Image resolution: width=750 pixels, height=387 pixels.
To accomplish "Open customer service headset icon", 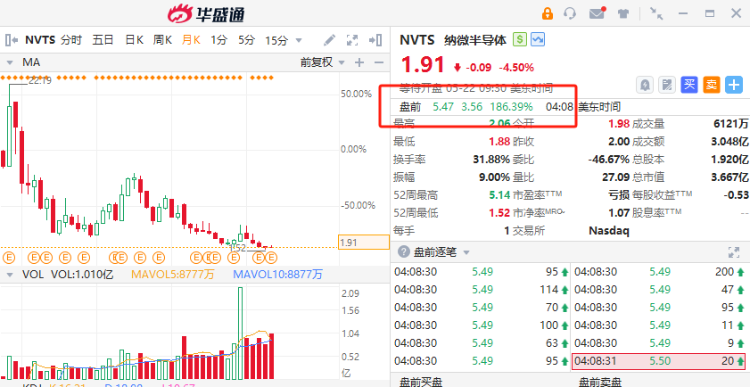I will 570,13.
